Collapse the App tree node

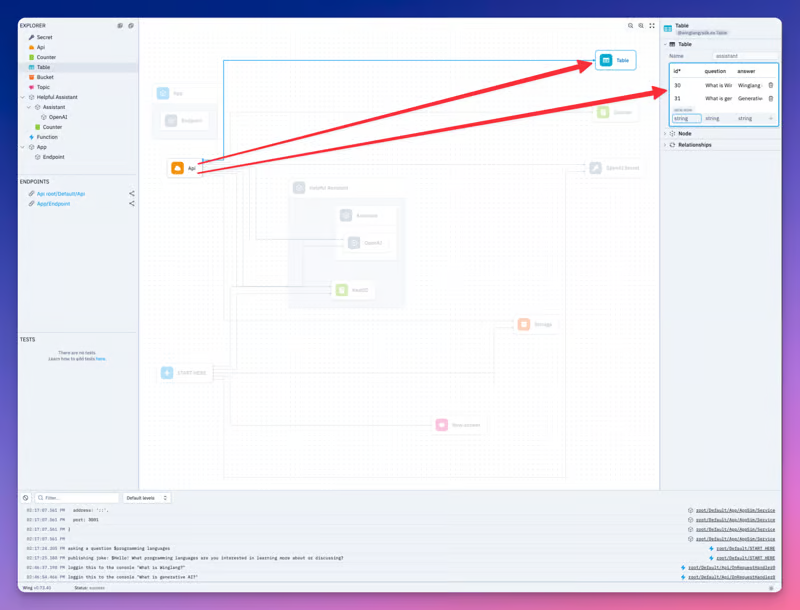click(22, 147)
